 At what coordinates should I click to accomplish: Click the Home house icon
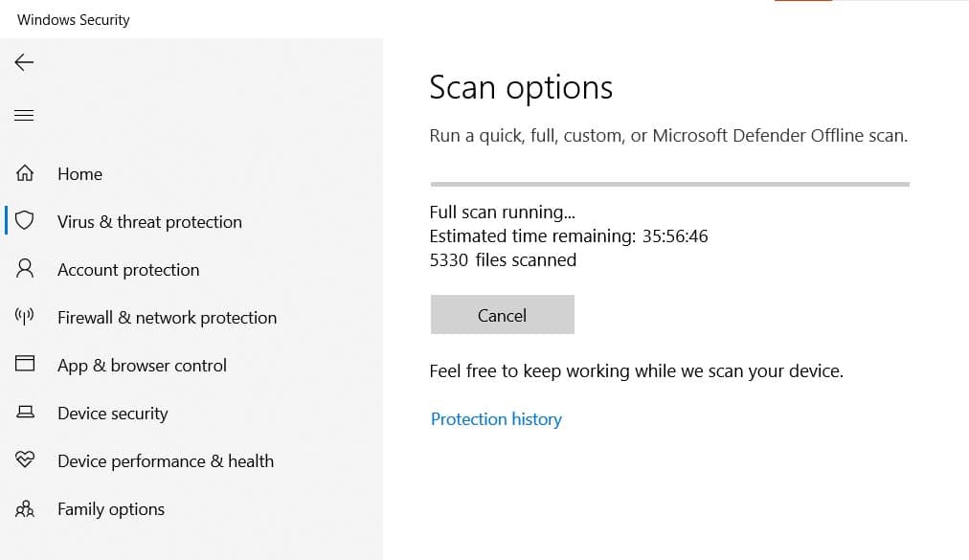[25, 173]
